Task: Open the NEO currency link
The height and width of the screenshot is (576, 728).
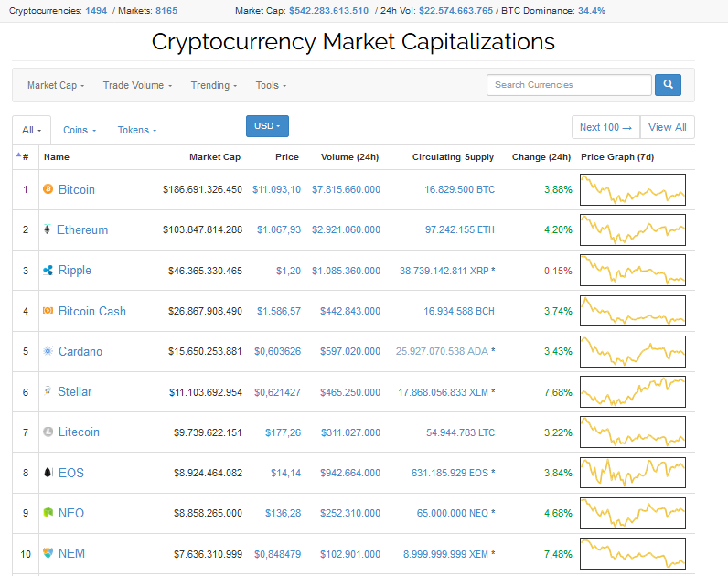Action: (71, 513)
